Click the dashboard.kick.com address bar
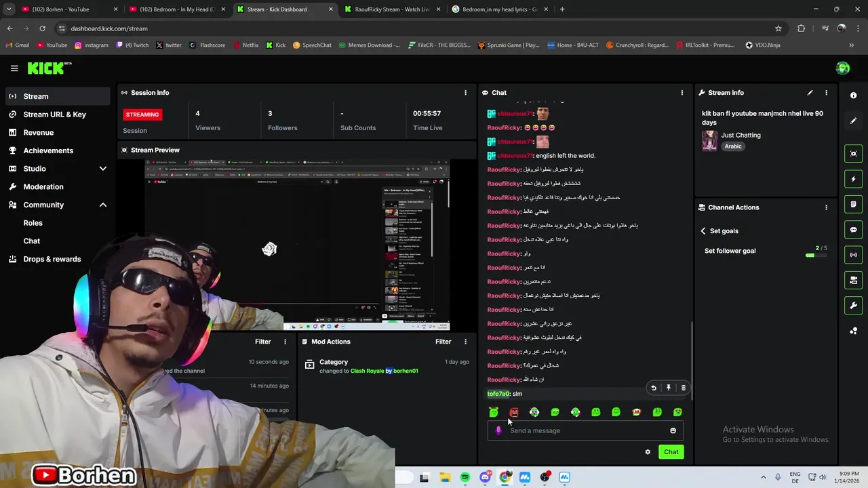Image resolution: width=868 pixels, height=488 pixels. (x=407, y=28)
